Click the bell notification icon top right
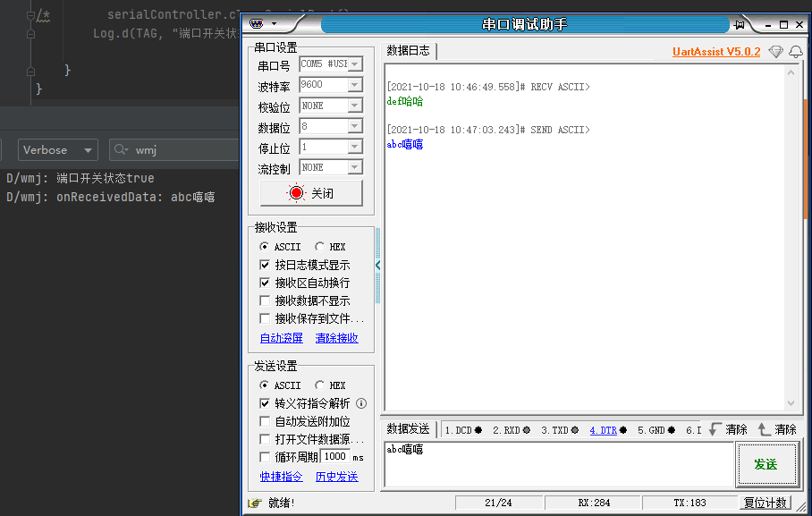Image resolution: width=812 pixels, height=516 pixels. pos(796,51)
